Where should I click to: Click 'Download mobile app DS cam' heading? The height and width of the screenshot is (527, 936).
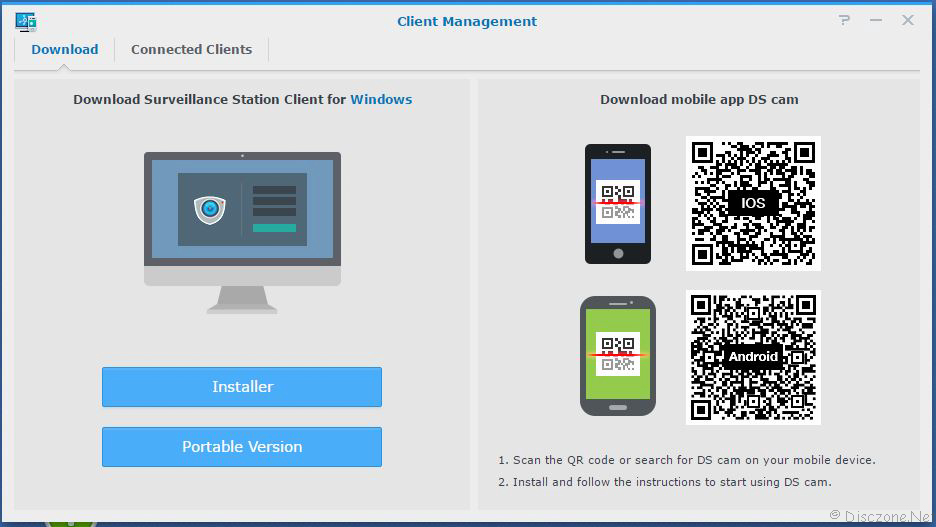tap(699, 100)
